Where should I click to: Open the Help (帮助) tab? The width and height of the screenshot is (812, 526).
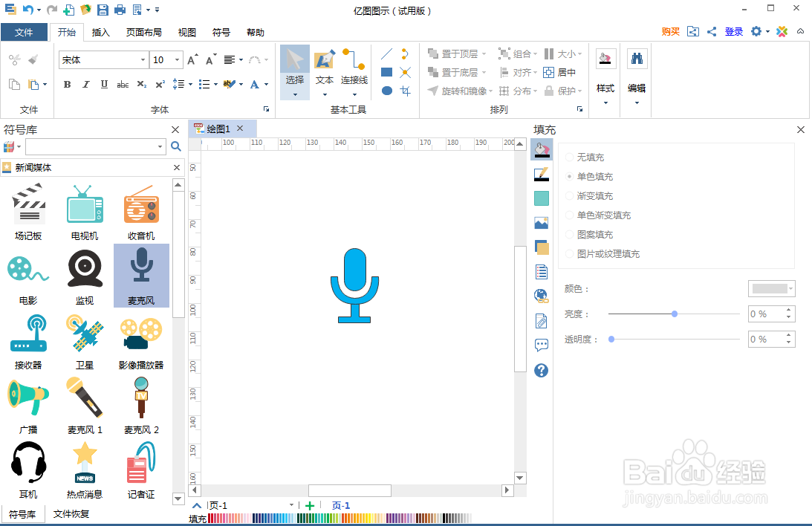[x=256, y=32]
